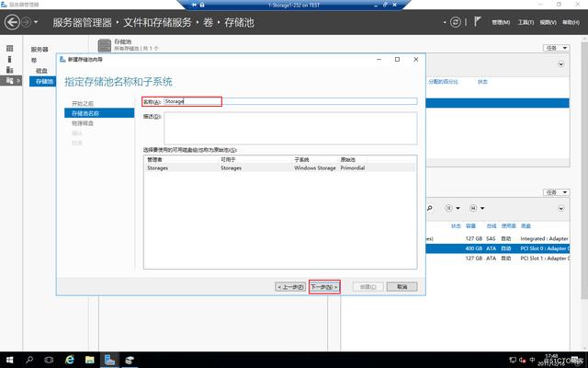Open the upper 任务 tasks dropdown

pos(557,48)
